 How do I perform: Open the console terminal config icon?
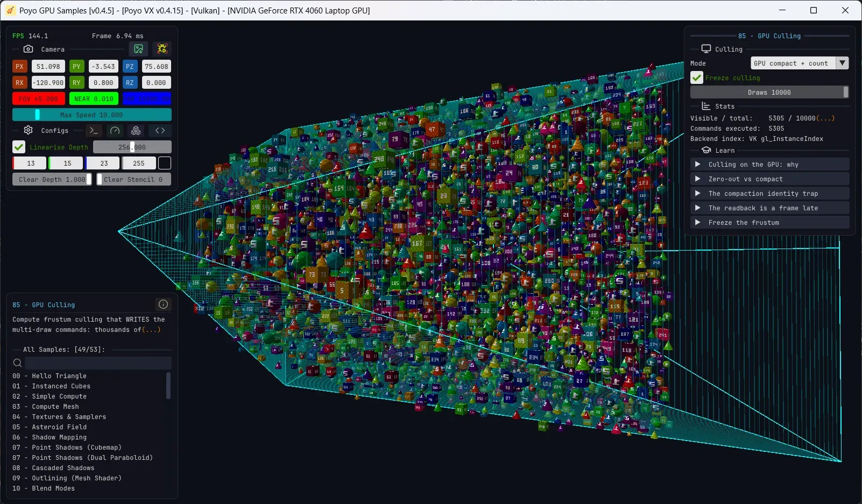94,130
